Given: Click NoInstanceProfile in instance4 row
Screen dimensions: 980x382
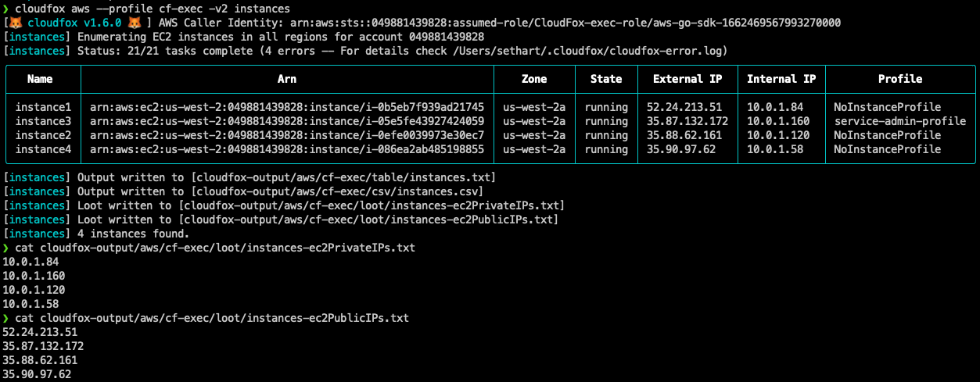Looking at the screenshot, I should click(888, 149).
